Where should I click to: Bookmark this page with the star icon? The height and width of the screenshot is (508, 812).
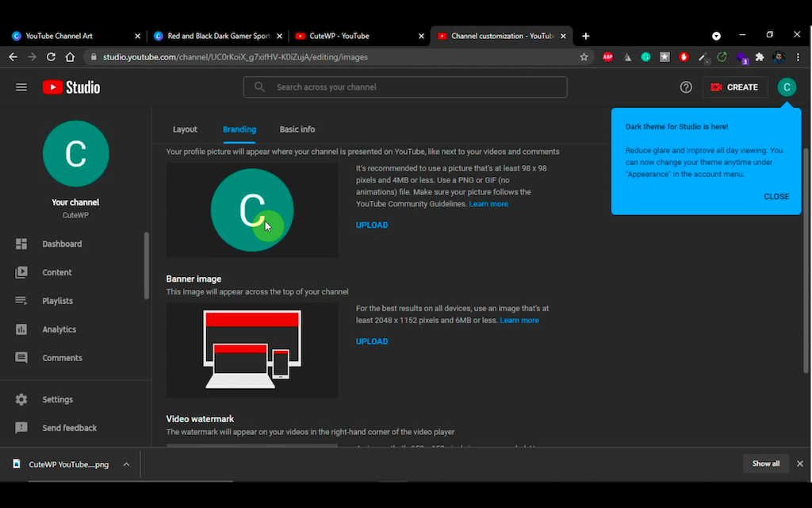coord(584,57)
